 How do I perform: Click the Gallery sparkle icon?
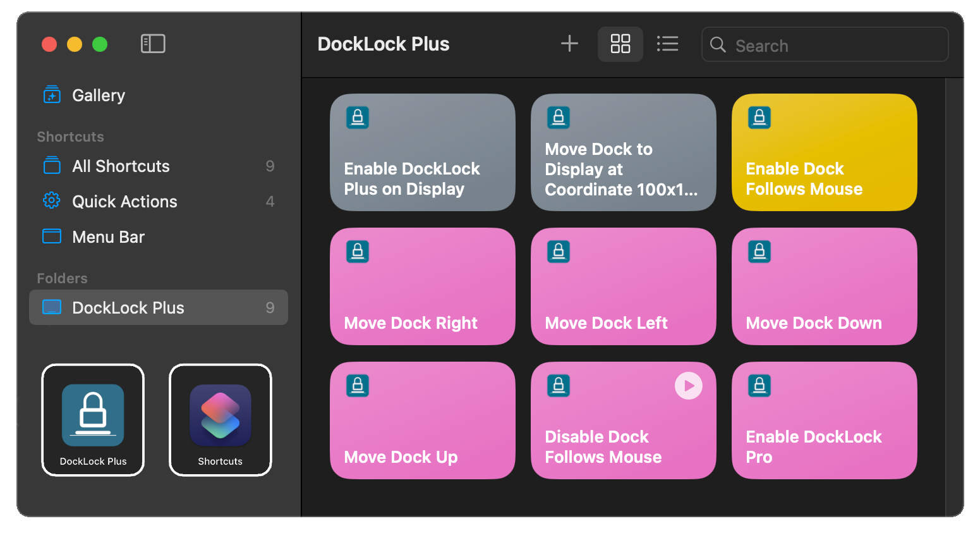(52, 95)
